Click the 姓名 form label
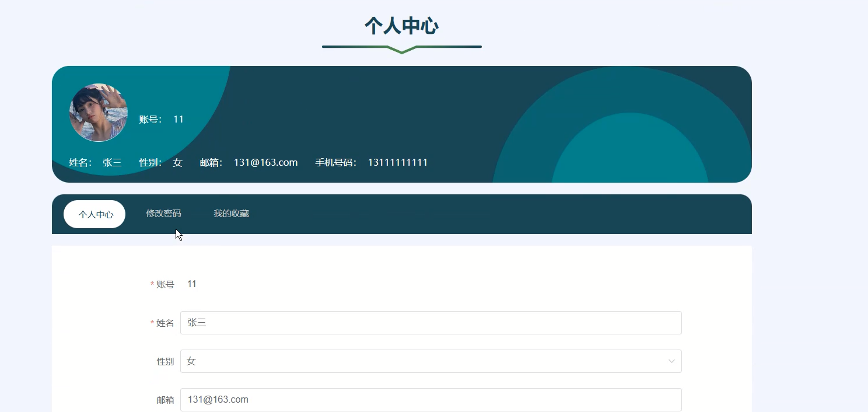 coord(165,323)
